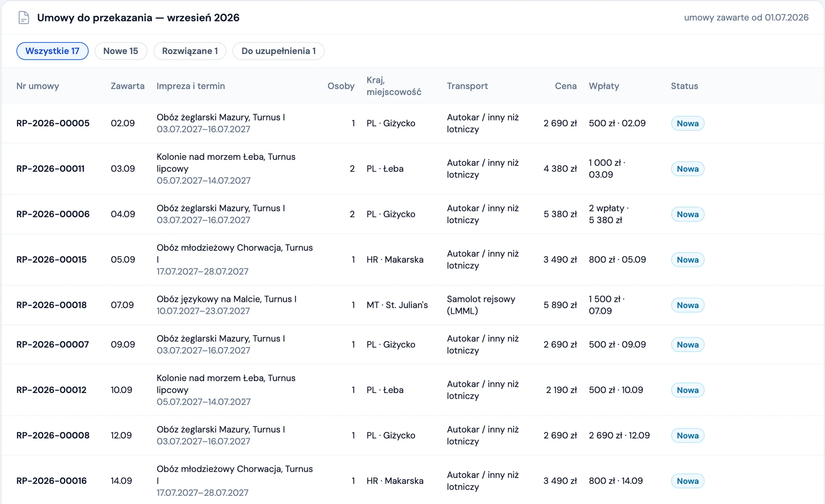Click the Nowa status of RP-2026-00018
The height and width of the screenshot is (504, 825).
click(x=688, y=305)
